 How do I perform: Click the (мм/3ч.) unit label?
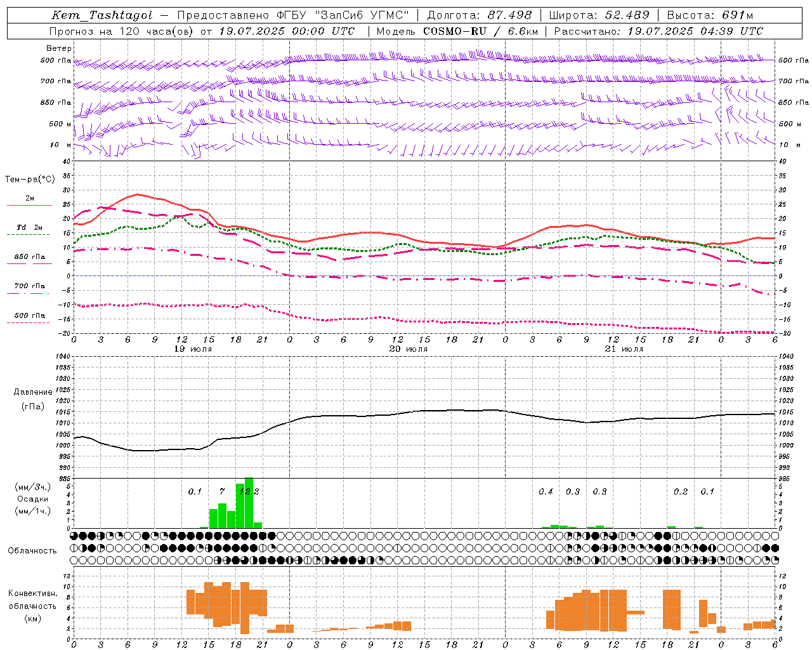[x=32, y=487]
